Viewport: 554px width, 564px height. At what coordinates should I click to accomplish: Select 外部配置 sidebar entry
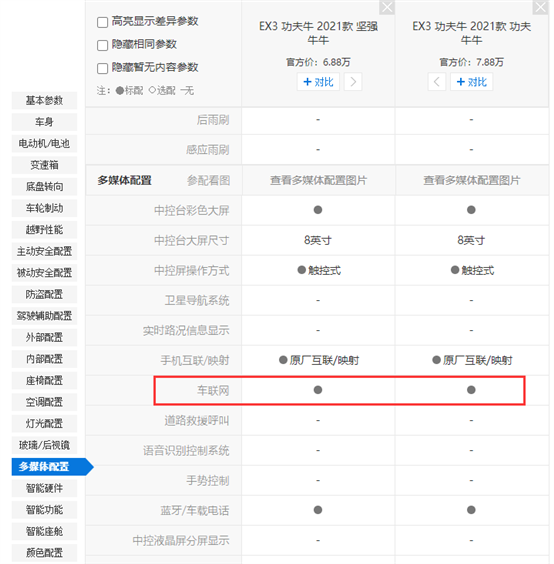[44, 337]
